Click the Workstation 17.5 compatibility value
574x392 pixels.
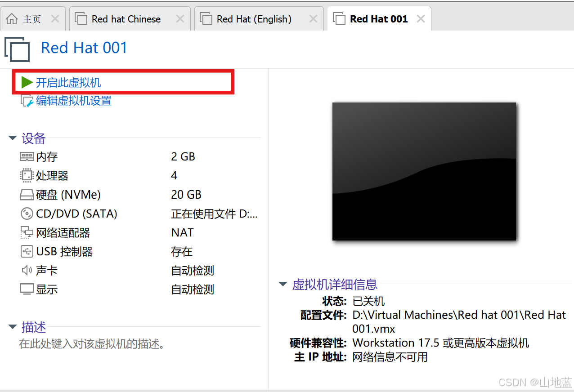pyautogui.click(x=441, y=343)
